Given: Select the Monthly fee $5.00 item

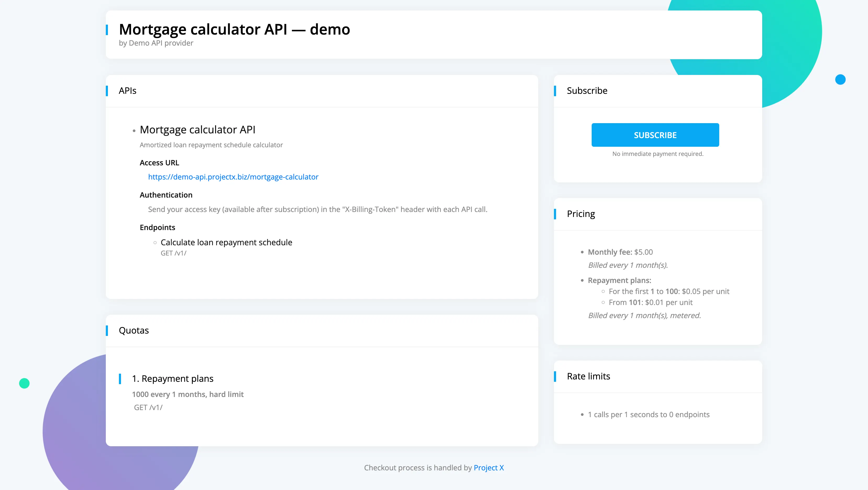Looking at the screenshot, I should point(620,252).
